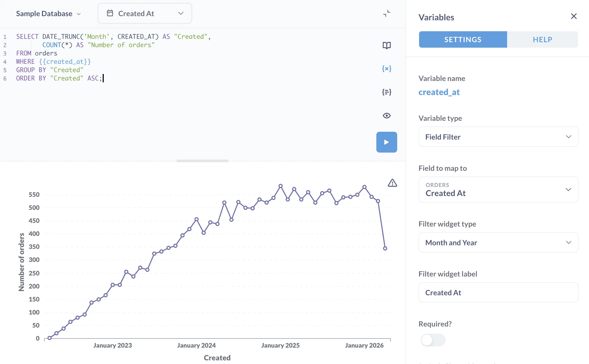589x364 pixels.
Task: Toggle the eye/preview visibility icon
Action: click(x=387, y=115)
